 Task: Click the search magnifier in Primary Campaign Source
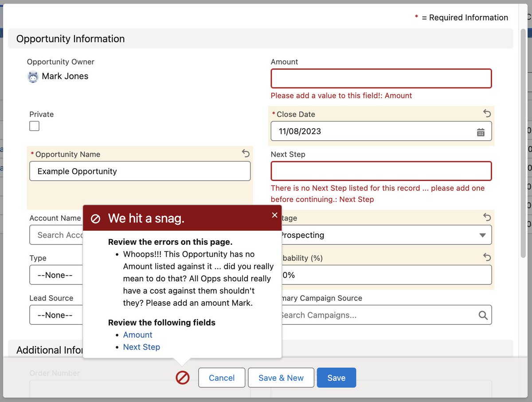click(483, 315)
